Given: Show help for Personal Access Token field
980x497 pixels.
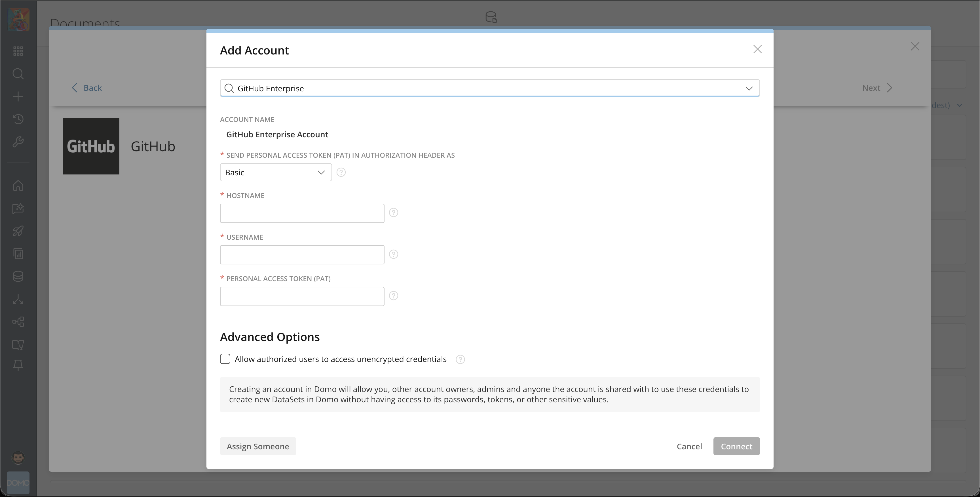Looking at the screenshot, I should (x=394, y=296).
